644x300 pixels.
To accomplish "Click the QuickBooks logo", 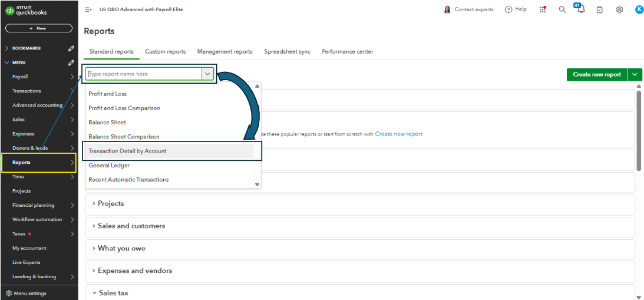I will 27,11.
